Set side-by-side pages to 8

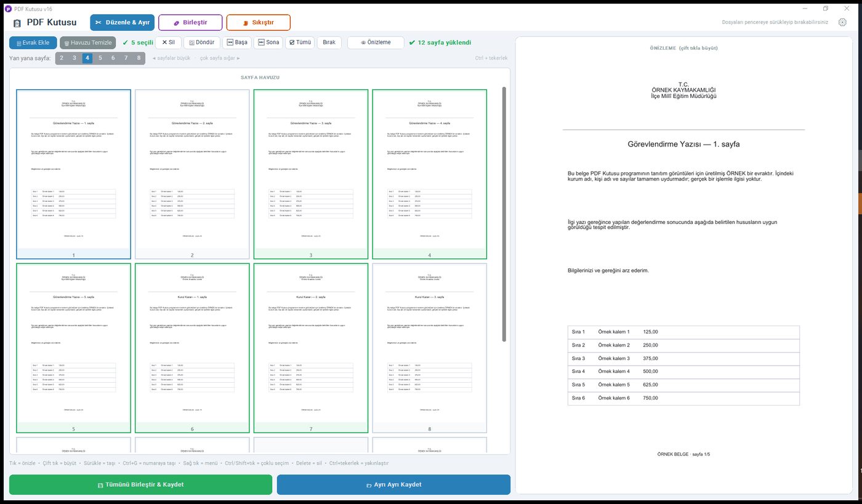139,58
